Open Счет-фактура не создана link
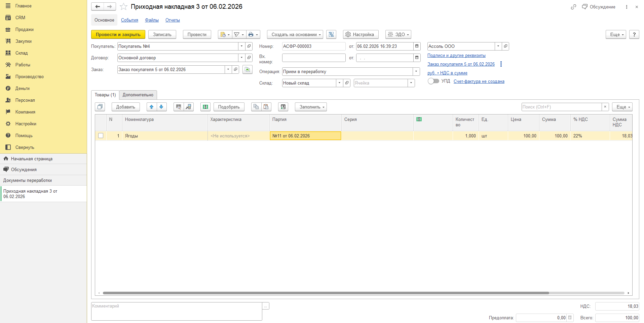 pos(479,81)
